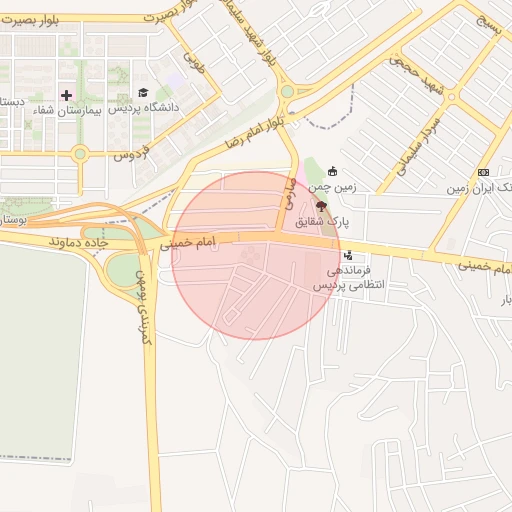Click the red highlighted circle area

click(256, 256)
